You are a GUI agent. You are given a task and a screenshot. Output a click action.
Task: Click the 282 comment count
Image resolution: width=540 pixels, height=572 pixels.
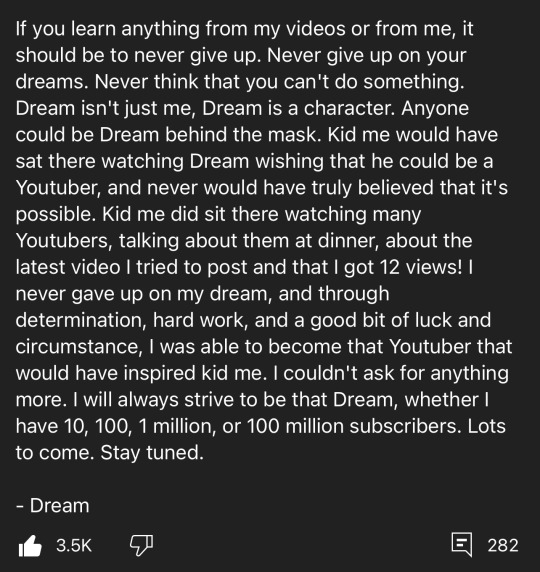click(x=503, y=545)
